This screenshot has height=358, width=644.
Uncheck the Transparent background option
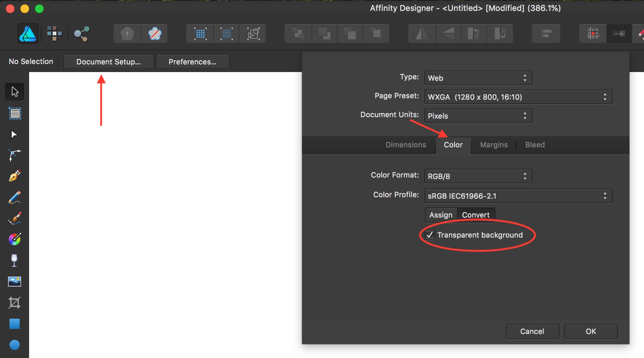(430, 235)
